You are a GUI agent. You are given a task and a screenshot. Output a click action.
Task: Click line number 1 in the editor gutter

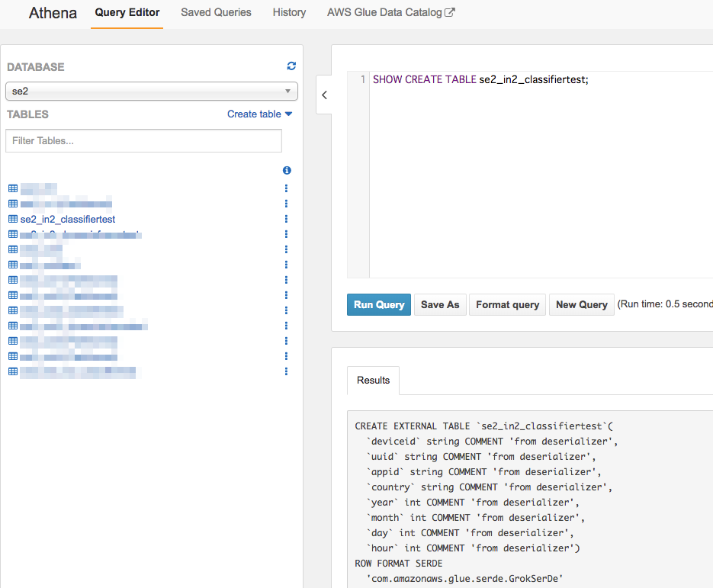coord(363,79)
